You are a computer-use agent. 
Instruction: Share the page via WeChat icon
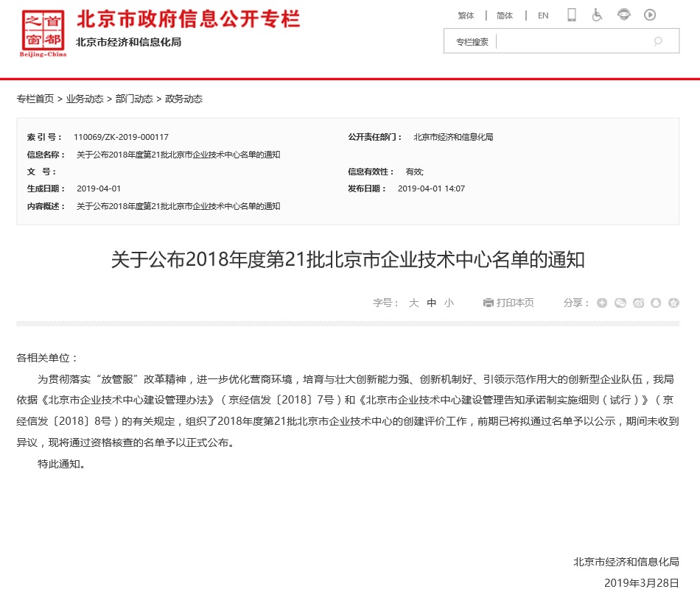coord(620,303)
